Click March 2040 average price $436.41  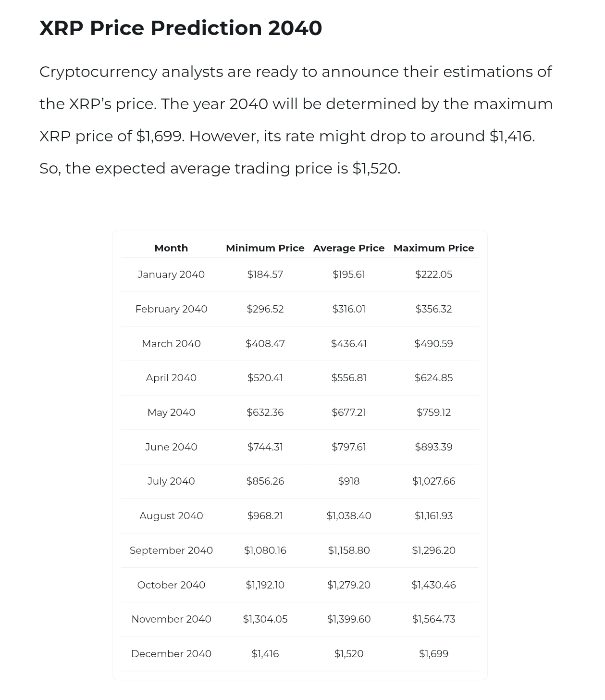[348, 344]
